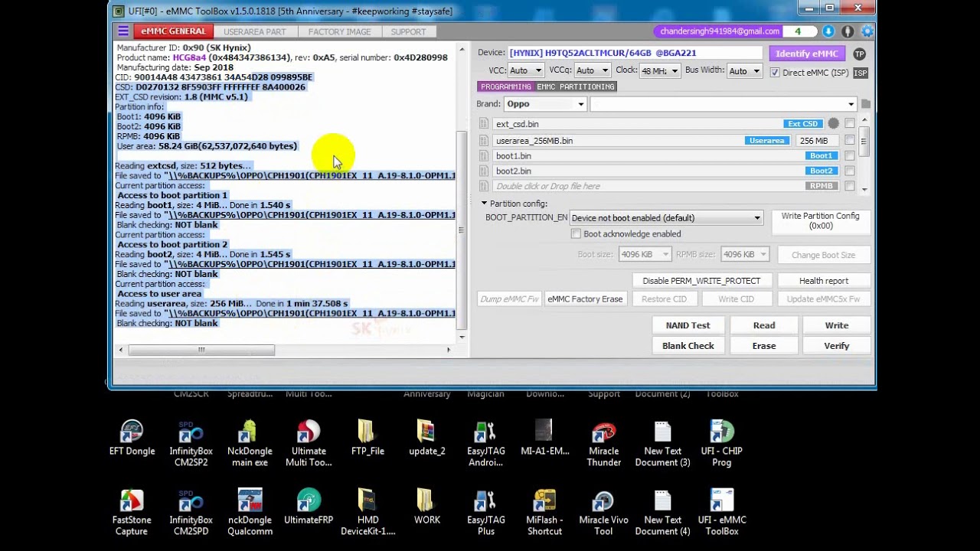Open settings via the blue gear icon
Screen dimensions: 980x551
(x=867, y=31)
